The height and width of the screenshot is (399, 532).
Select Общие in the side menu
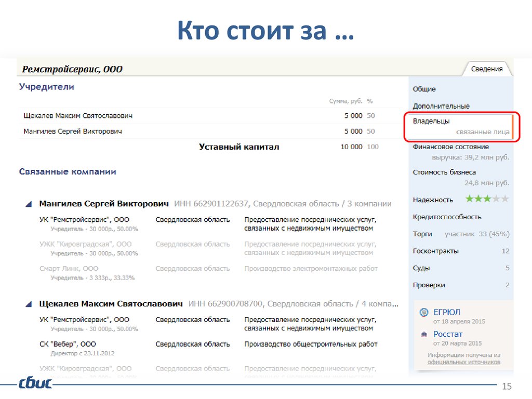point(424,89)
